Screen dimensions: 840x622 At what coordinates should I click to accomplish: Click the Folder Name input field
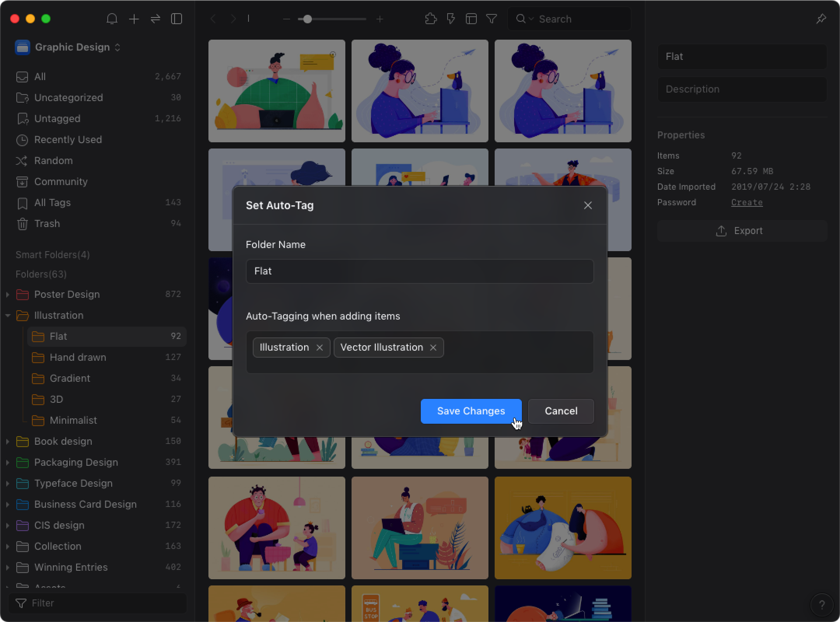(419, 271)
